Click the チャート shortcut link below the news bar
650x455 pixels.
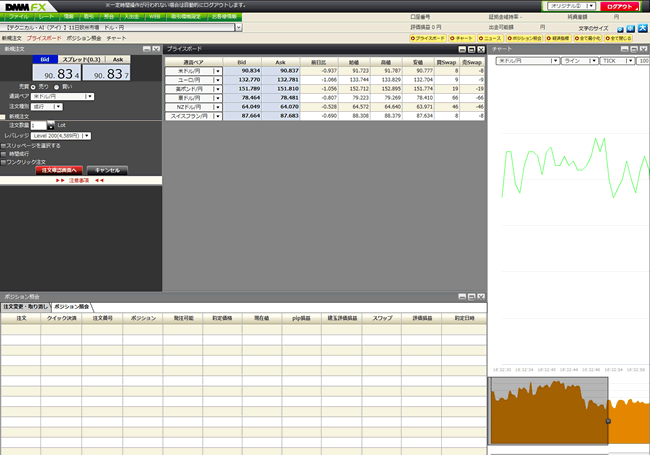coord(116,38)
